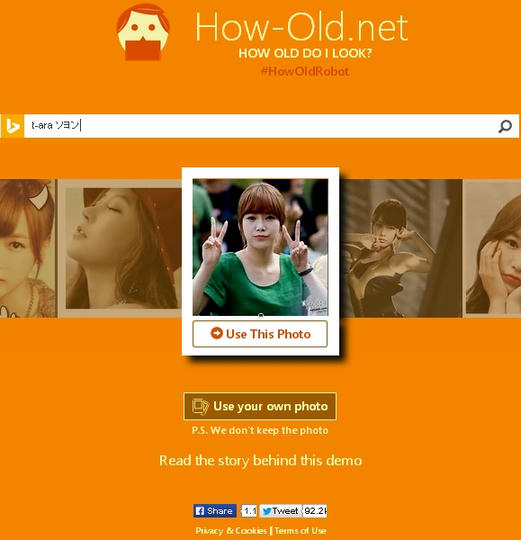Click the Use This Photo button
Viewport: 521px width, 540px height.
point(260,334)
